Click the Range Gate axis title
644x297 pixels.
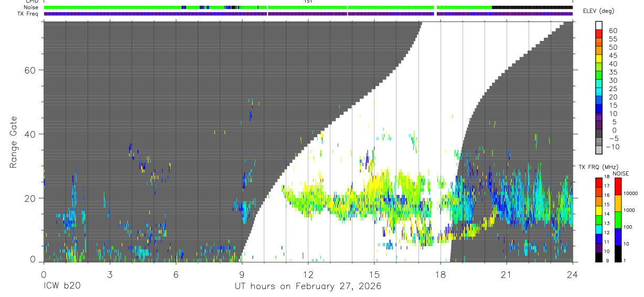[13, 142]
